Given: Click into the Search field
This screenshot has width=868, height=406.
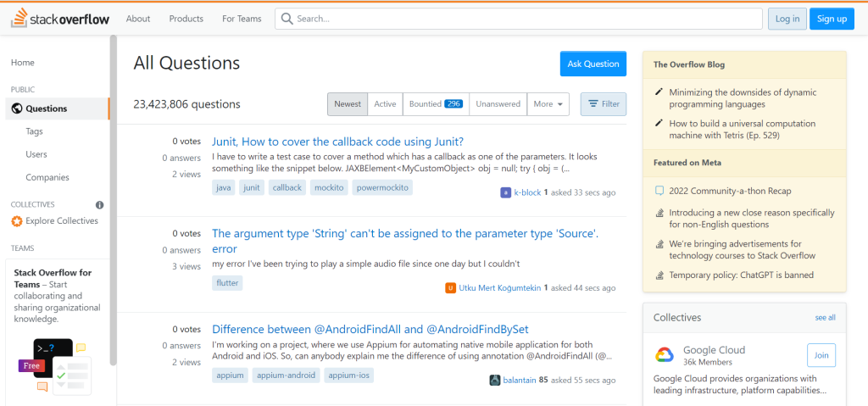Looking at the screenshot, I should [x=519, y=19].
